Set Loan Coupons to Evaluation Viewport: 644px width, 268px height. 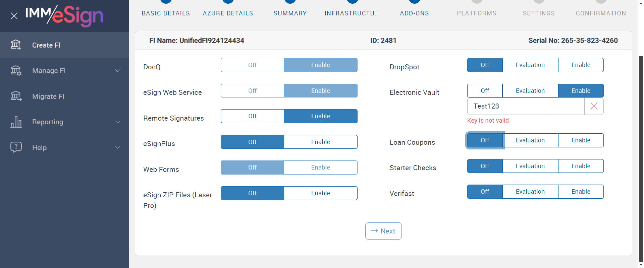coord(530,140)
